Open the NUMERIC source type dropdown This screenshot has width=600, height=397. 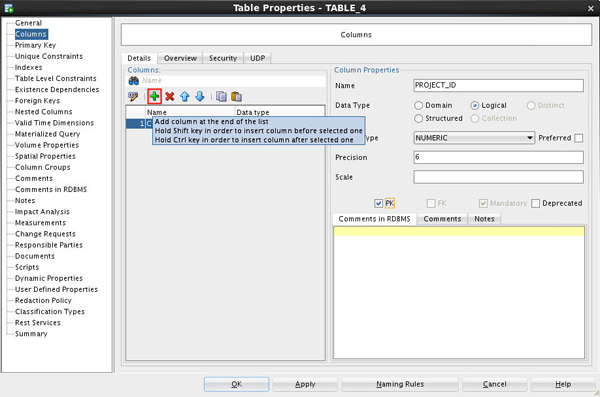(474, 138)
